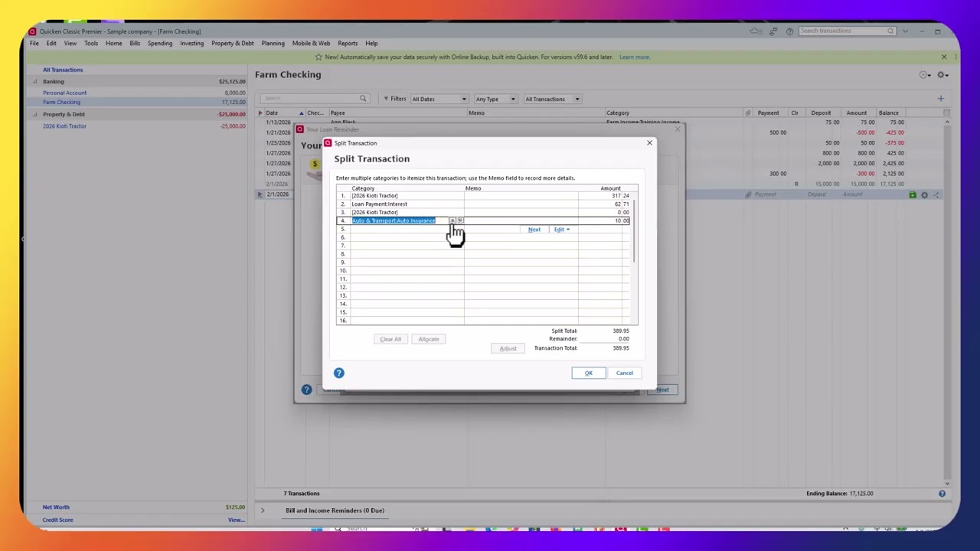Open the Tools menu

(91, 43)
